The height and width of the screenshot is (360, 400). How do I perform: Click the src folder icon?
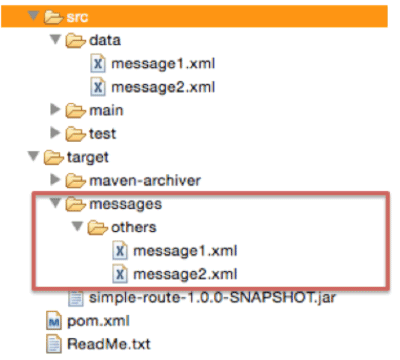(x=53, y=17)
